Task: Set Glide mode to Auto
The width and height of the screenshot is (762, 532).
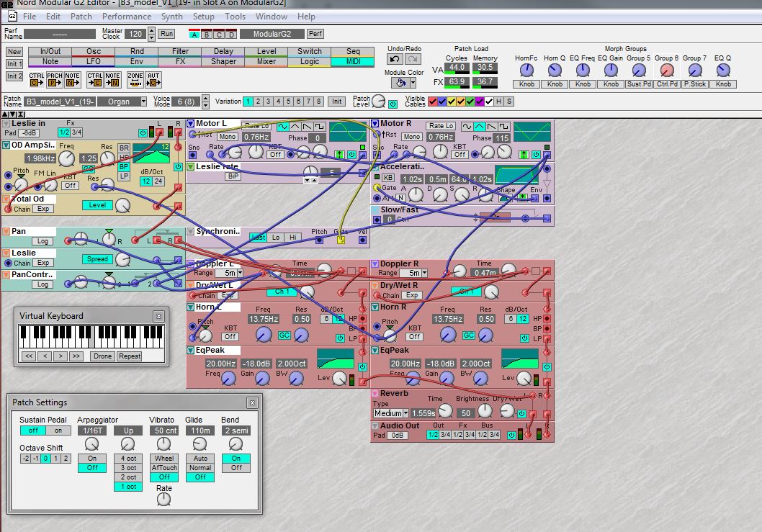Action: pos(200,458)
